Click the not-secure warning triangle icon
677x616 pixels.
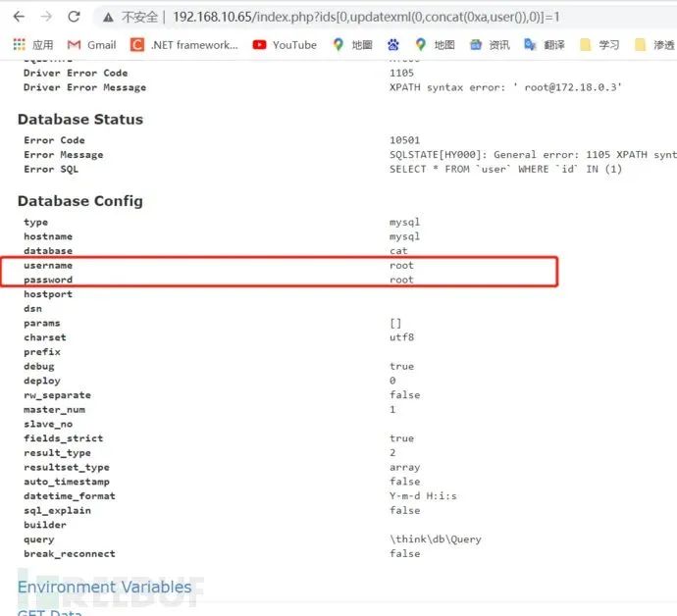tap(108, 18)
